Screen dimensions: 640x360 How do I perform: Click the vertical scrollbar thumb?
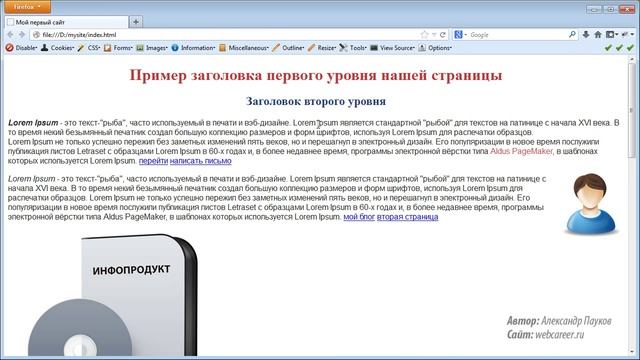pos(632,110)
